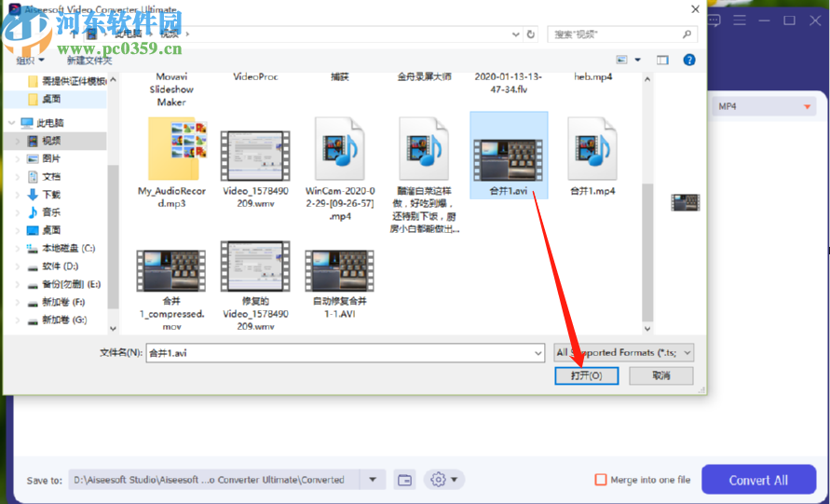Select Video_1578490209.wmv thumbnail
Viewport: 830px width, 504px height.
coord(255,156)
